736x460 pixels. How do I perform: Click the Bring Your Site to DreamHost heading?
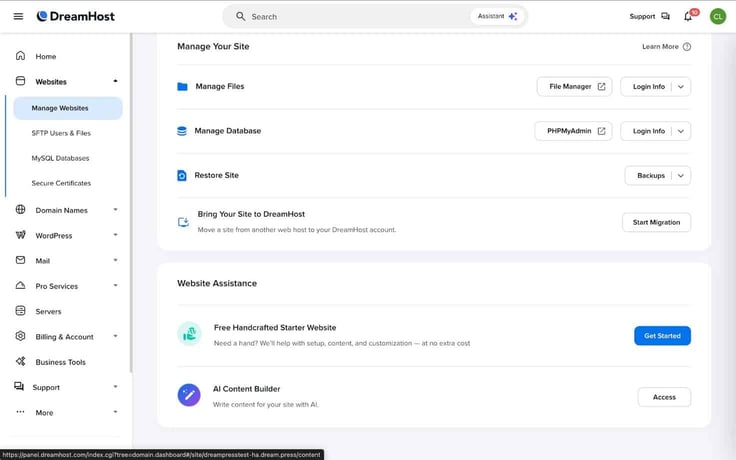pyautogui.click(x=251, y=214)
